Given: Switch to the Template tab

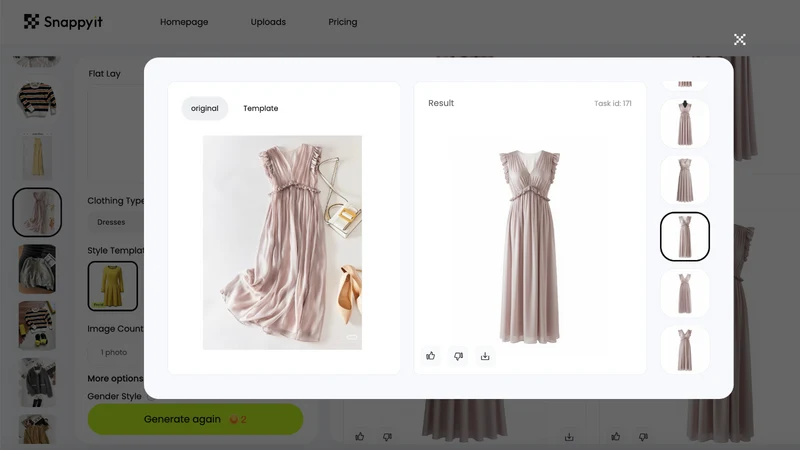Looking at the screenshot, I should pyautogui.click(x=261, y=108).
